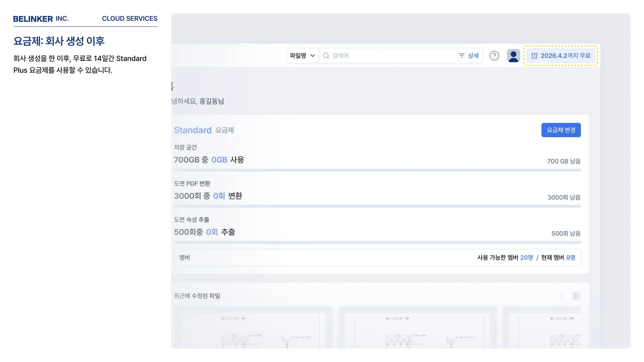This screenshot has height=362, width=644.
Task: Click the alarm clock trial icon
Action: (x=534, y=56)
